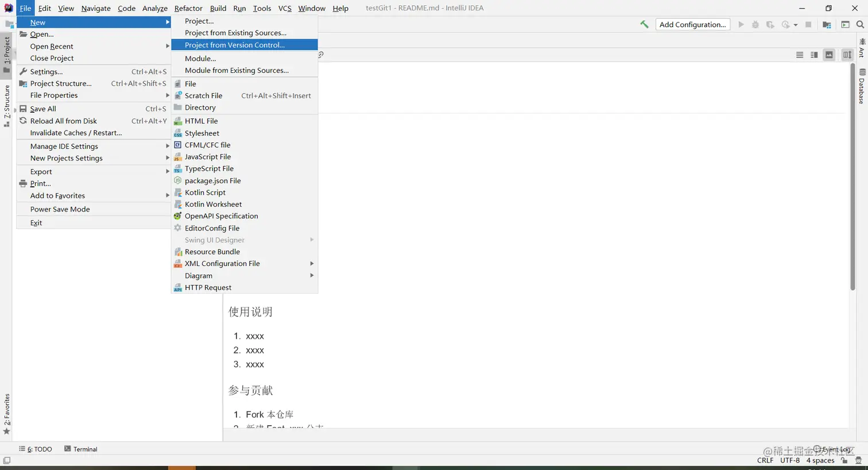Image resolution: width=868 pixels, height=470 pixels.
Task: Click Add Configuration button
Action: coord(692,25)
